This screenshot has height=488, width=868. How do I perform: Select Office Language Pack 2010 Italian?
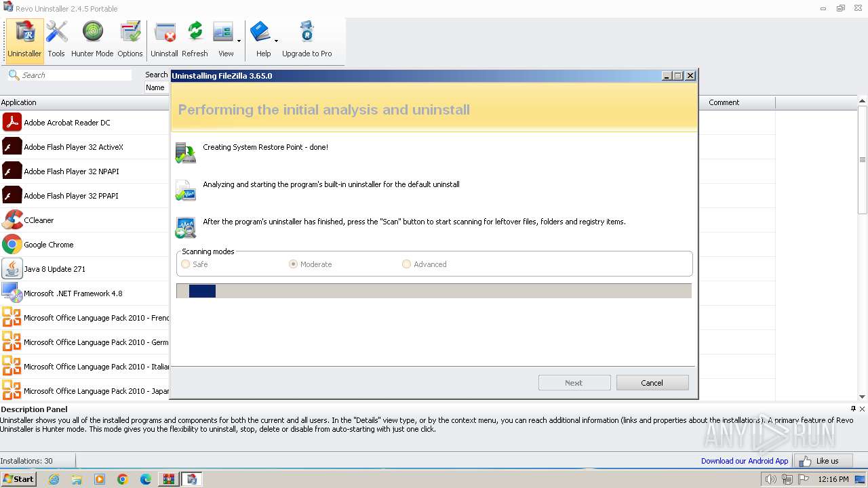click(85, 367)
